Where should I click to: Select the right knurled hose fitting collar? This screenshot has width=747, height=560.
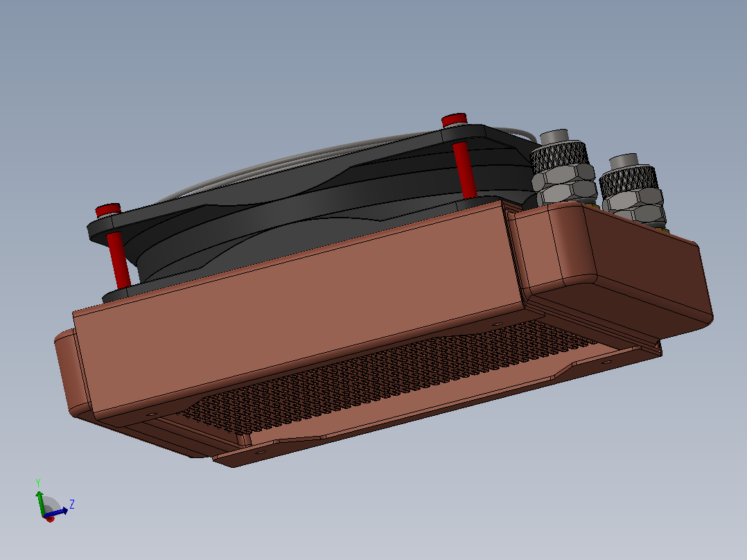click(629, 182)
